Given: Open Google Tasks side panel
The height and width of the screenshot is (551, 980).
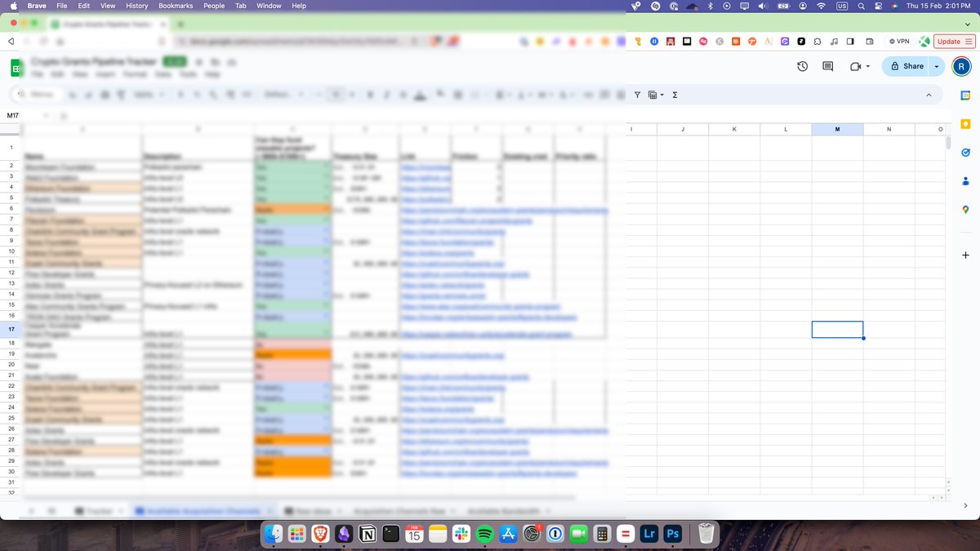Looking at the screenshot, I should (x=965, y=152).
